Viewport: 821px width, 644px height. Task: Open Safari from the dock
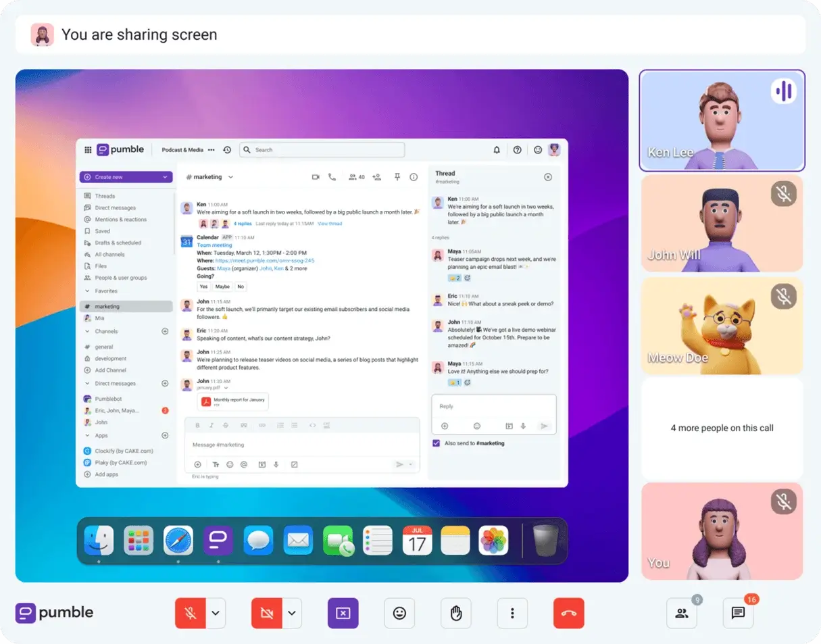point(178,541)
